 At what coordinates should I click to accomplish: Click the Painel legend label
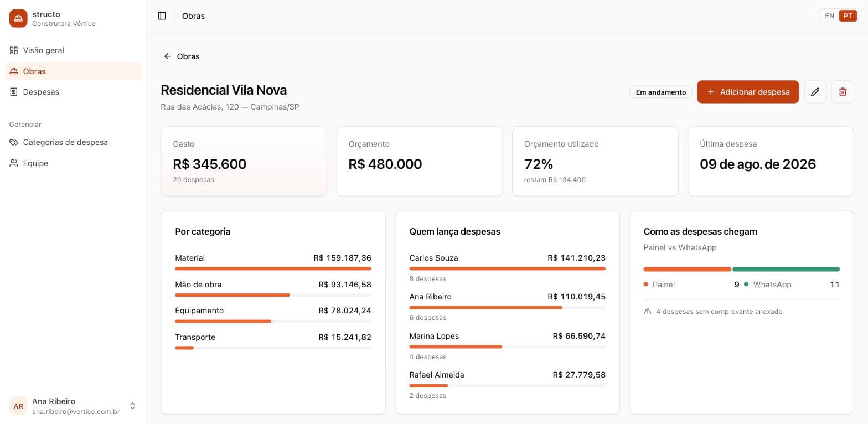tap(664, 285)
